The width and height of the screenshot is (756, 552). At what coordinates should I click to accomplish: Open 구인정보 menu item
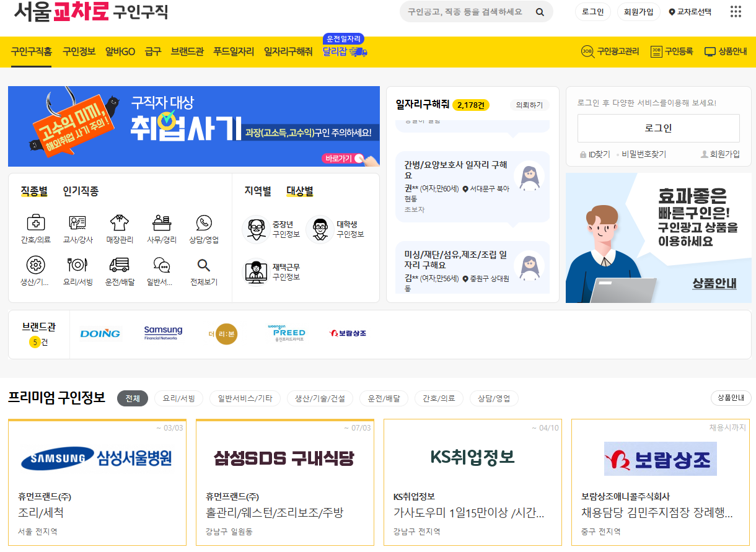(79, 51)
